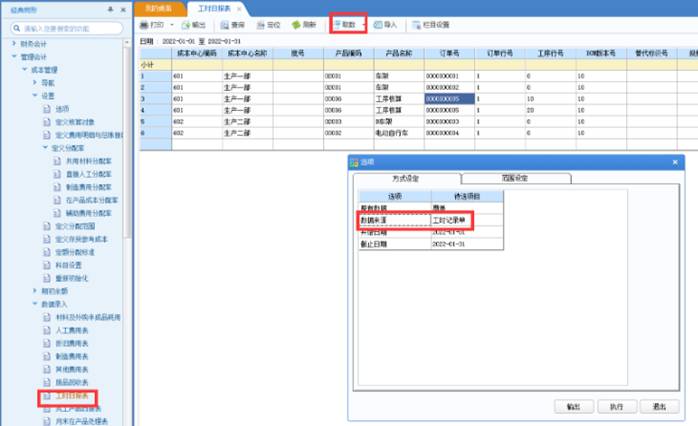Click the 定位 (Locate) toolbar icon
This screenshot has width=698, height=426.
point(267,23)
